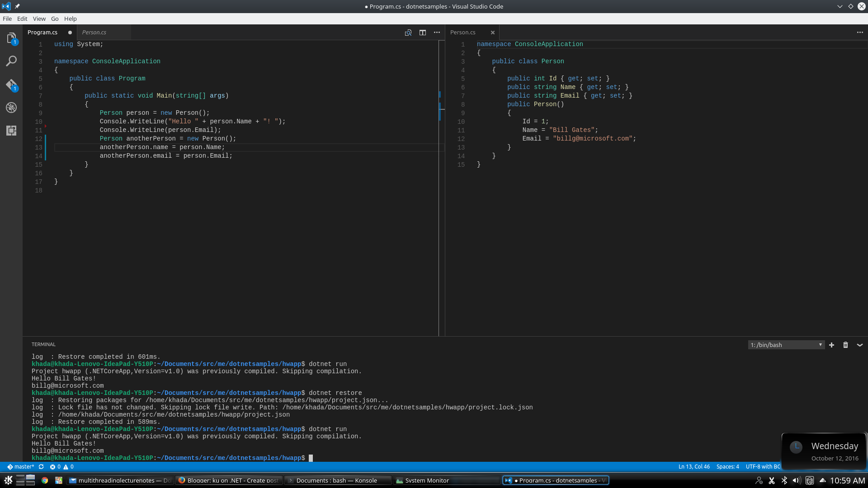Viewport: 868px width, 488px height.
Task: Click the left editor overview ruler scrollbar
Action: 441,188
